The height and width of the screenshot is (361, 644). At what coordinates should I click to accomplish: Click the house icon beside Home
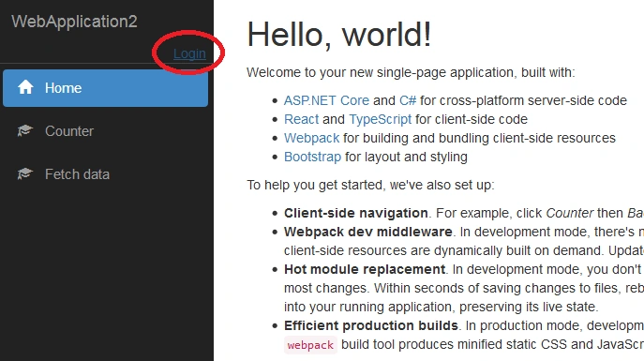click(25, 87)
